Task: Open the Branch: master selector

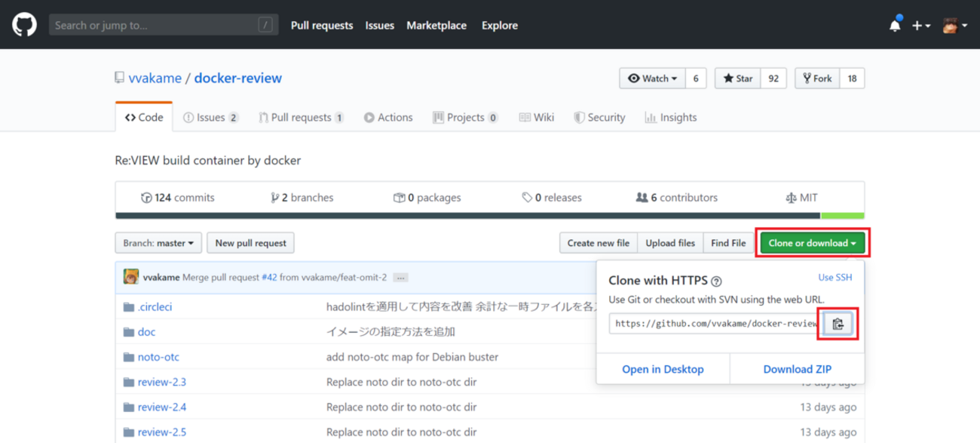Action: click(x=158, y=243)
